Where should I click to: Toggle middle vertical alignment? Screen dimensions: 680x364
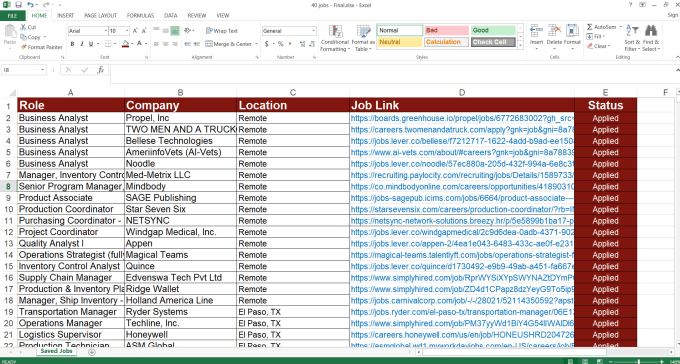pyautogui.click(x=165, y=31)
